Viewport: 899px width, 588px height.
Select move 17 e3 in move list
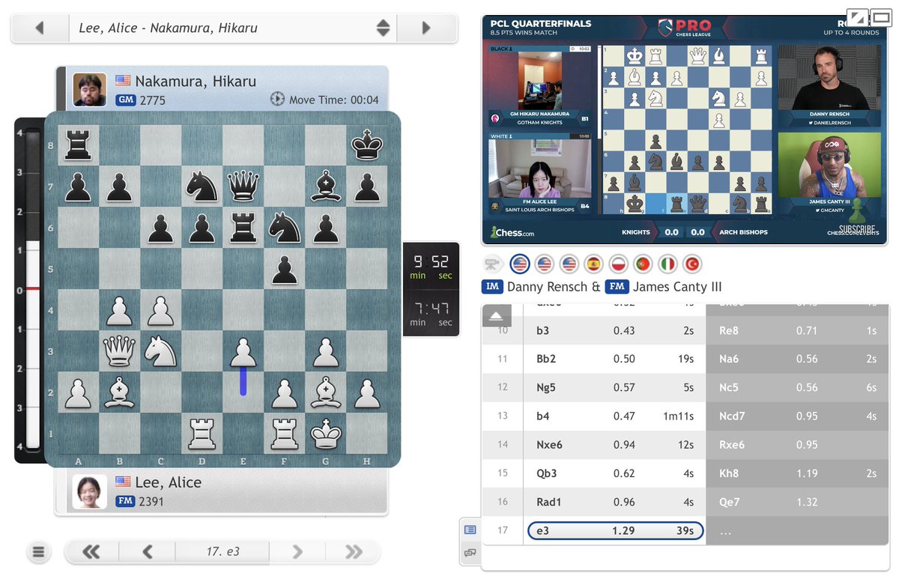click(x=616, y=530)
